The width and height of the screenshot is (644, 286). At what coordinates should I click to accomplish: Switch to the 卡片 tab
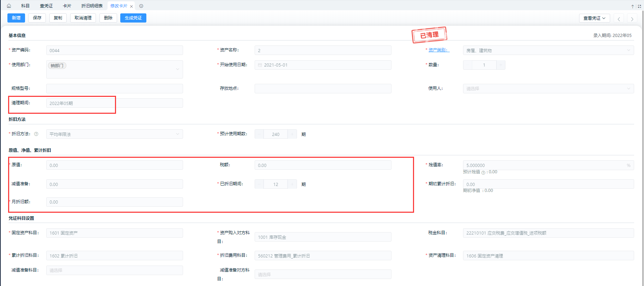(x=67, y=6)
